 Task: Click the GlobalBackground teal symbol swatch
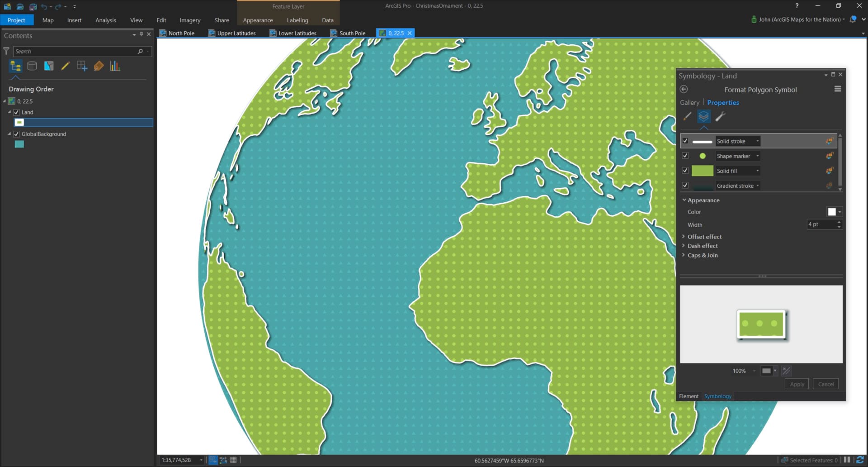pos(19,144)
